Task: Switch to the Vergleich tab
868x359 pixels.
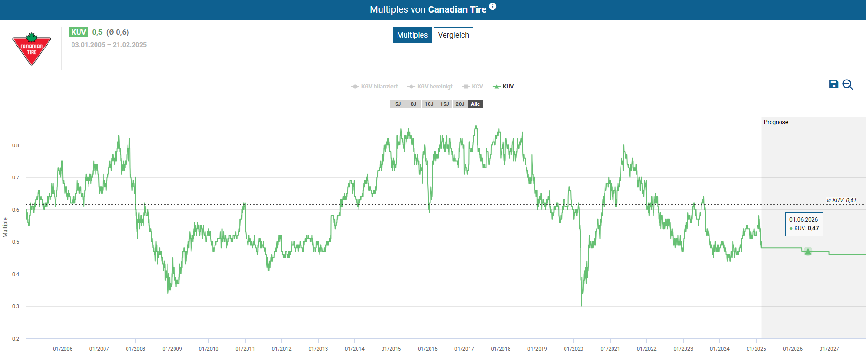Action: [x=453, y=35]
